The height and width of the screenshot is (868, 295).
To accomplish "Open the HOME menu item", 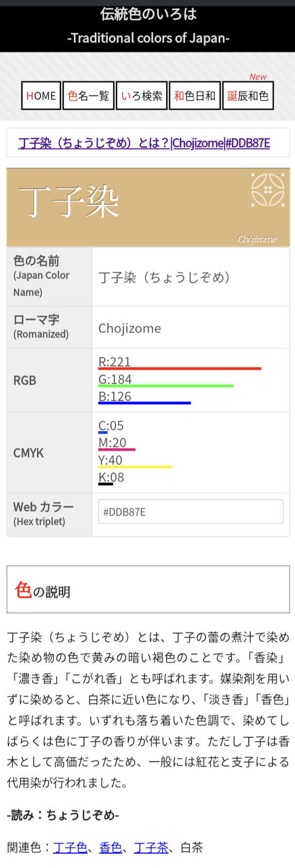I will [41, 96].
